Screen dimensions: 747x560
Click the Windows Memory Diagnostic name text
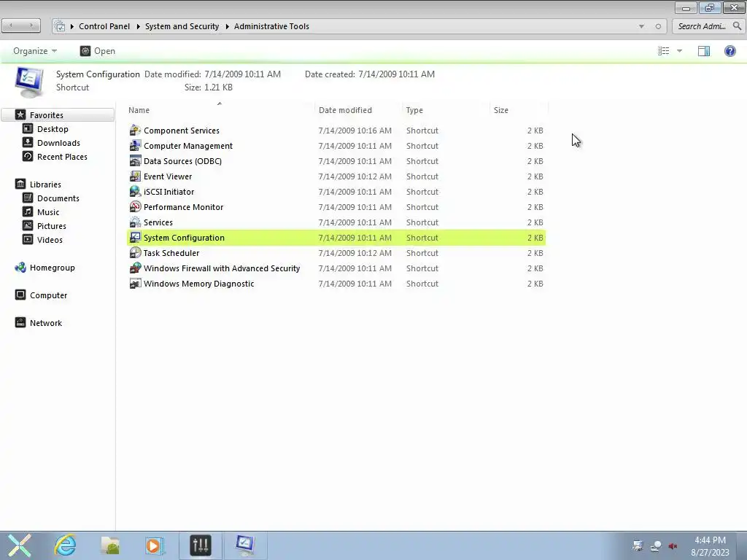[x=198, y=284]
